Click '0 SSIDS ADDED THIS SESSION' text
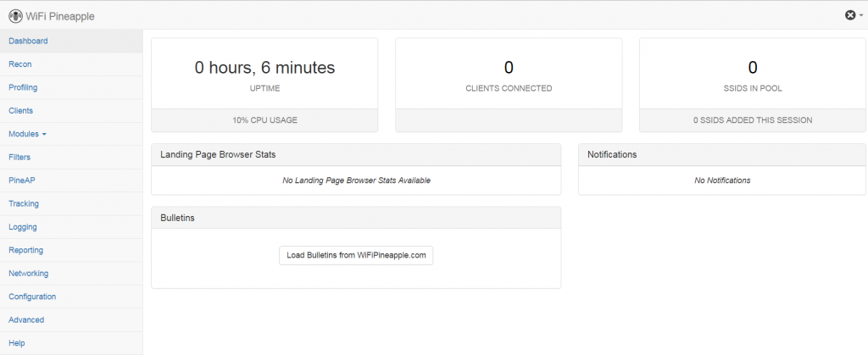 (x=753, y=120)
